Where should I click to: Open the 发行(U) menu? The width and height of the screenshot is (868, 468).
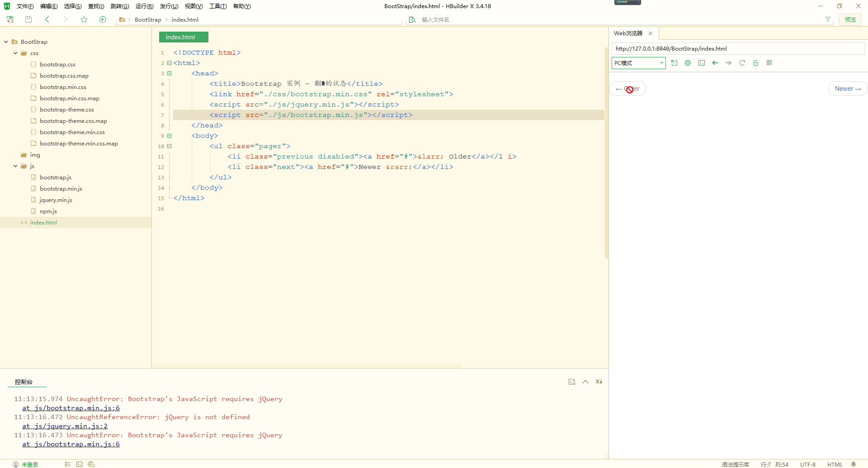click(x=169, y=6)
